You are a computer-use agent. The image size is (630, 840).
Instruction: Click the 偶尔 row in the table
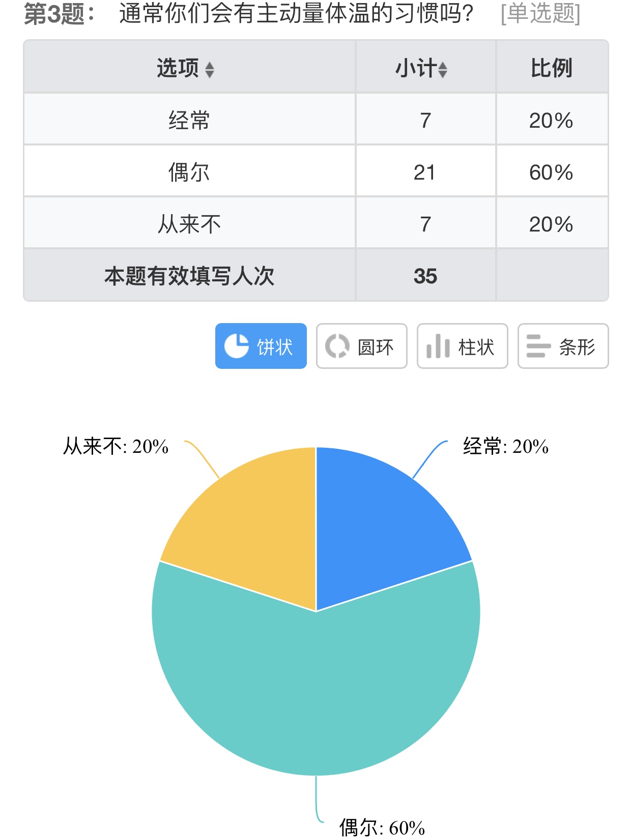pyautogui.click(x=189, y=172)
